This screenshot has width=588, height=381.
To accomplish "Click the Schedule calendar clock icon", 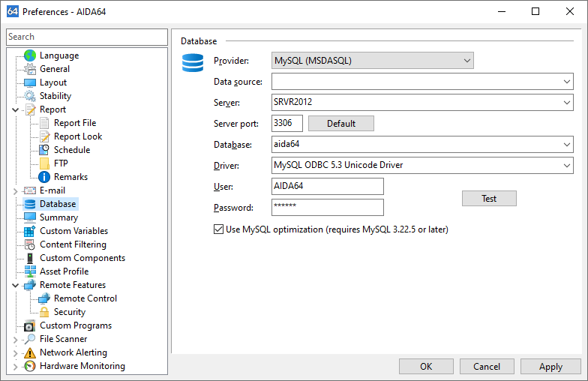I will 43,150.
